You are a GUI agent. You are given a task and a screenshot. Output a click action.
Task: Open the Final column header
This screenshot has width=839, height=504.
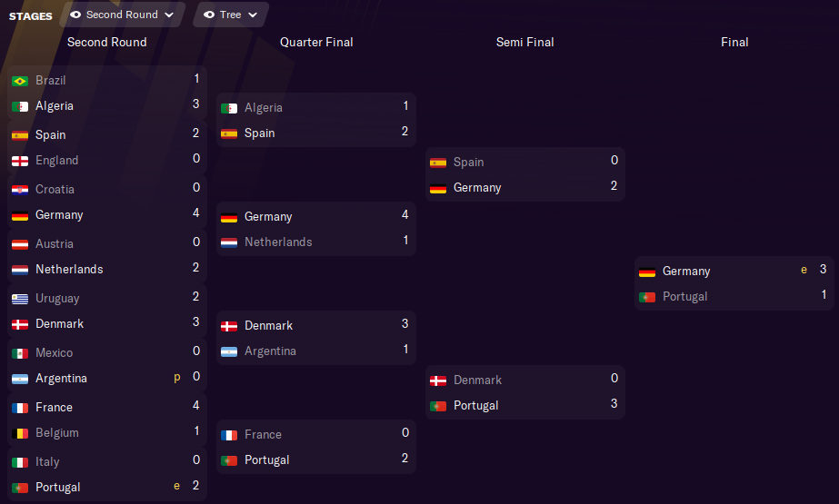[734, 42]
